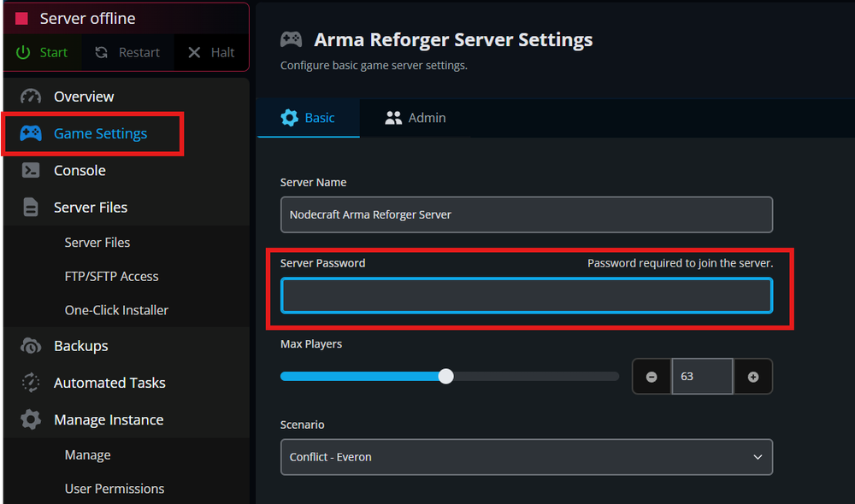Click 'Password required to join the server.' hint
Viewport: 855px width, 504px height.
(680, 263)
